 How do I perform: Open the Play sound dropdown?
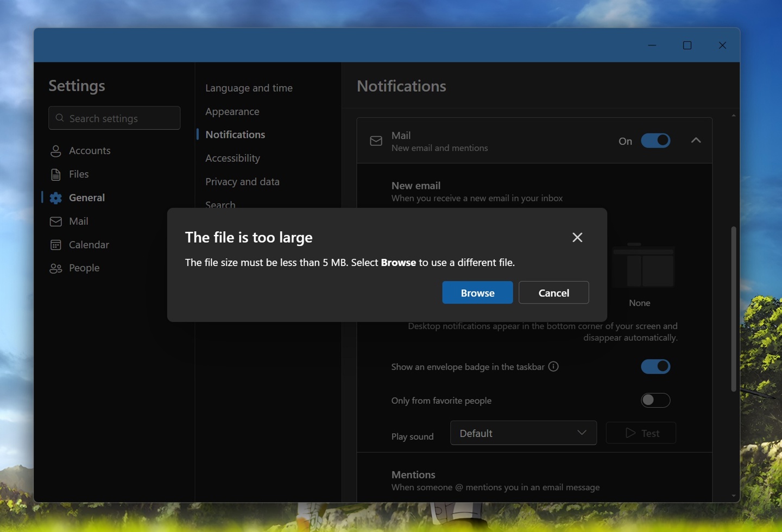point(523,433)
